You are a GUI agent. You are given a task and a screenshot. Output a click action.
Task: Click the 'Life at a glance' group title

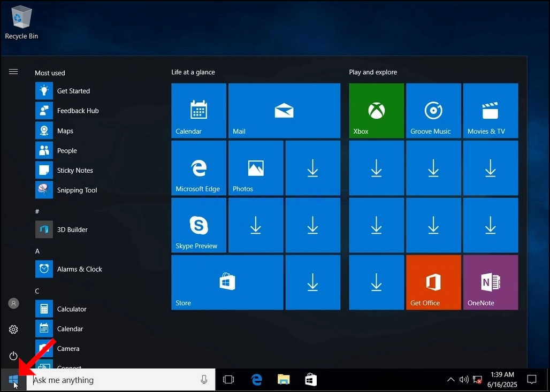(x=193, y=72)
